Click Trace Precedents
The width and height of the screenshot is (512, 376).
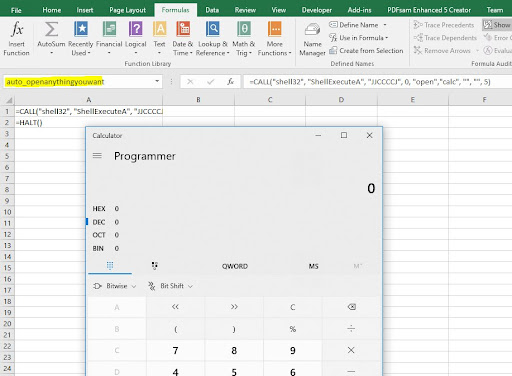[444, 25]
